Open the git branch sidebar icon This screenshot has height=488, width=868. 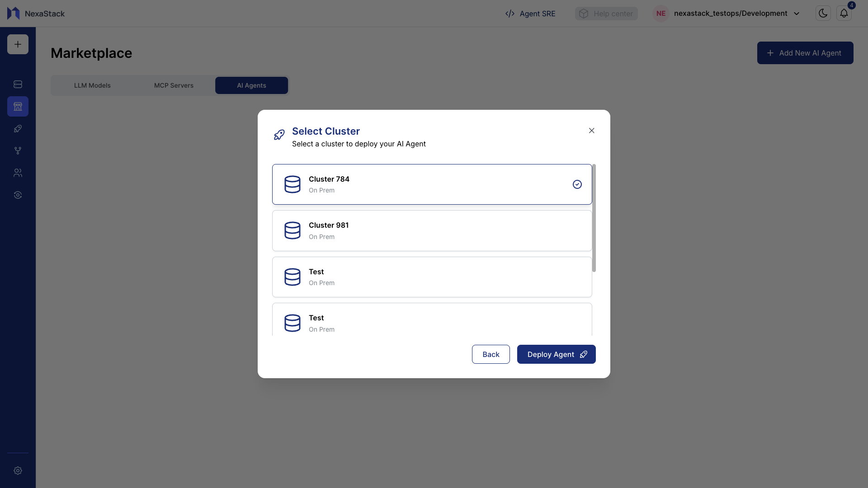(x=18, y=151)
